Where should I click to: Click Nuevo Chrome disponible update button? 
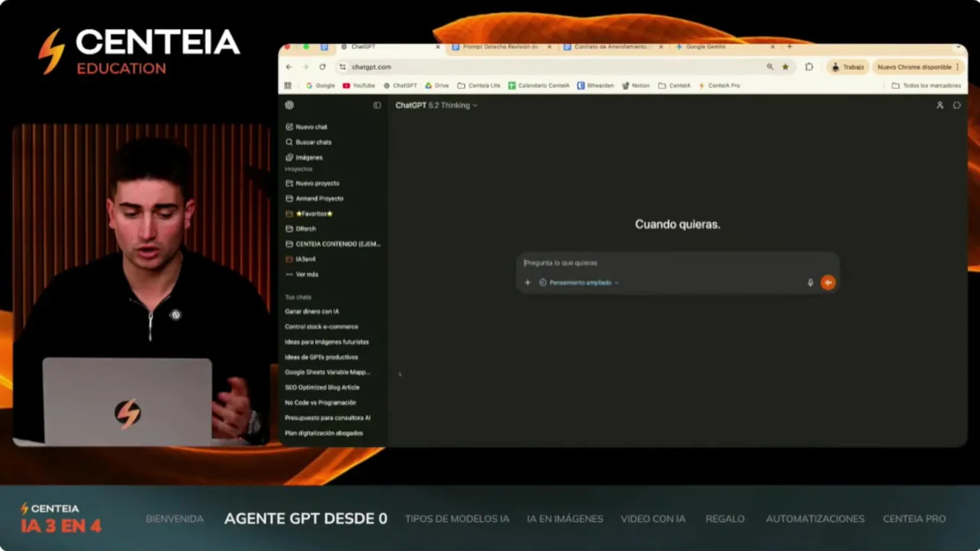(918, 67)
